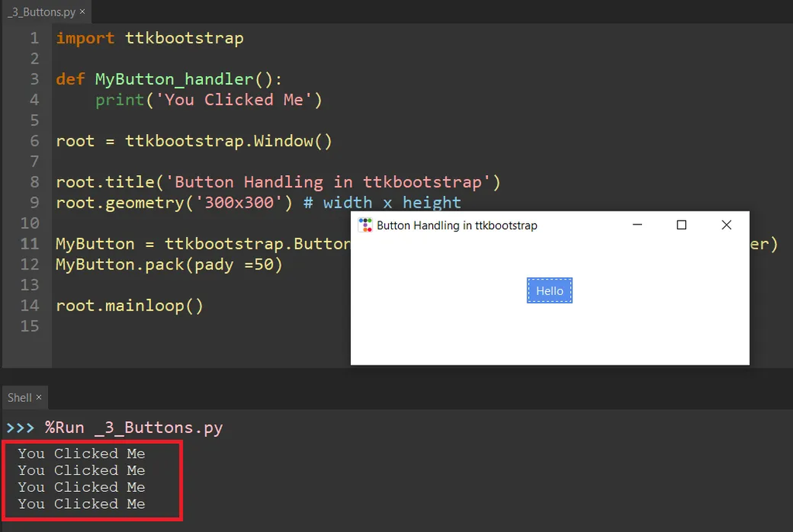Image resolution: width=793 pixels, height=532 pixels.
Task: Click the first You Clicked Me output line
Action: (x=81, y=453)
